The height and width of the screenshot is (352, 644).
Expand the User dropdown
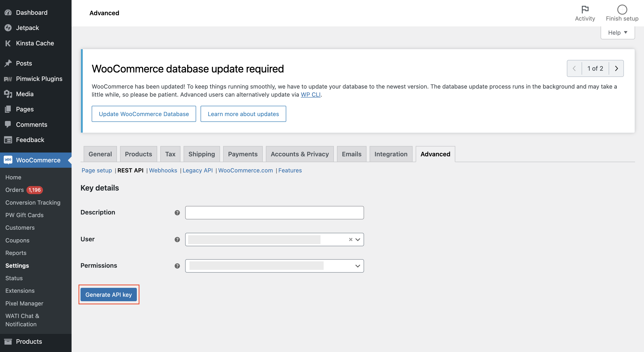click(x=358, y=240)
